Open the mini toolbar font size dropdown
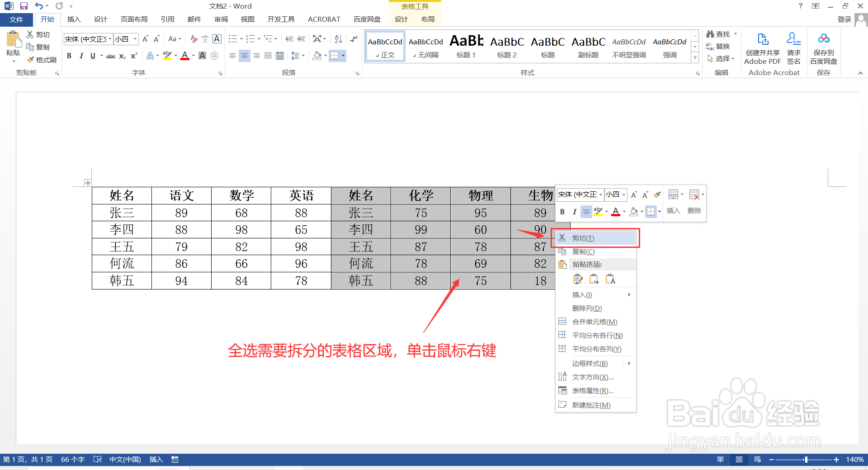 pyautogui.click(x=624, y=195)
